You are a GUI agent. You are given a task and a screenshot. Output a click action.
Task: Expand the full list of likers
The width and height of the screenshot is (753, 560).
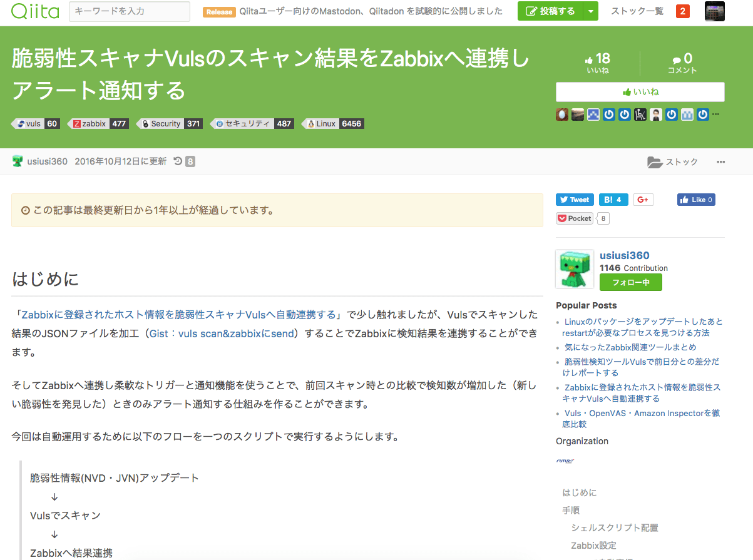[x=716, y=115]
